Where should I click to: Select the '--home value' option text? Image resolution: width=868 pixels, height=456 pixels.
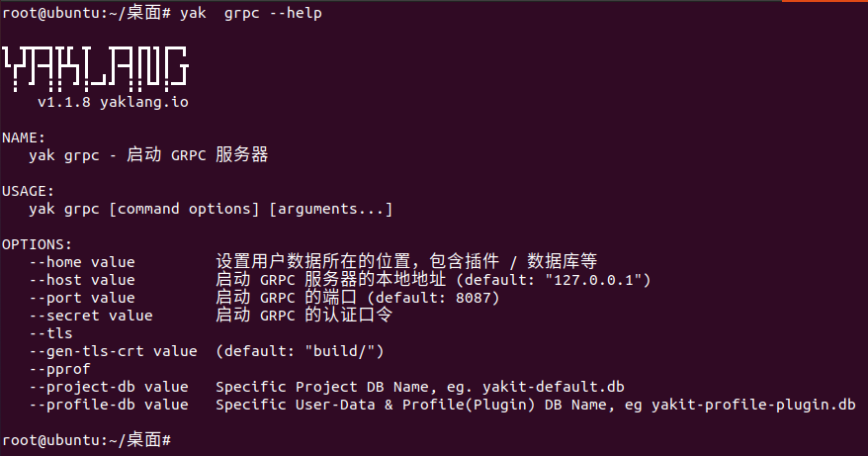click(82, 262)
